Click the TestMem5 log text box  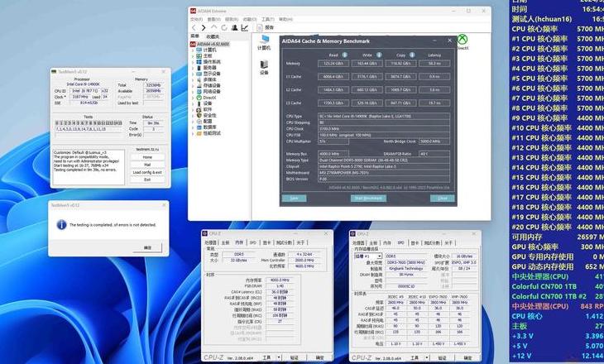point(89,167)
